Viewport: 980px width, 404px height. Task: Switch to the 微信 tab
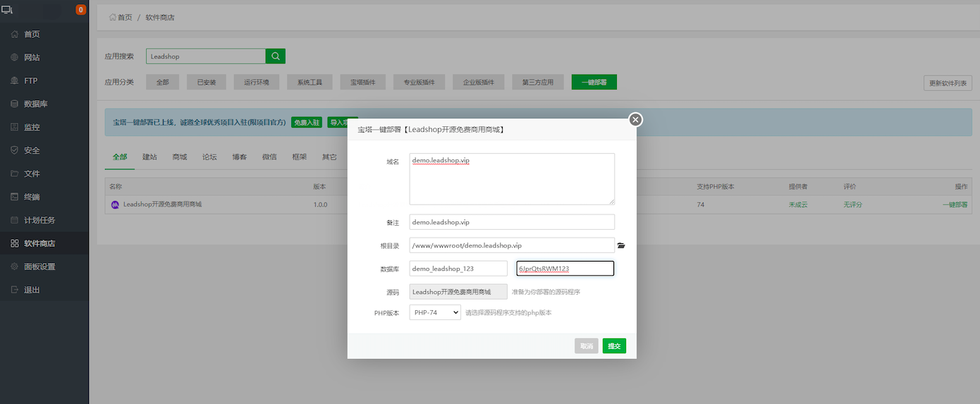[269, 157]
